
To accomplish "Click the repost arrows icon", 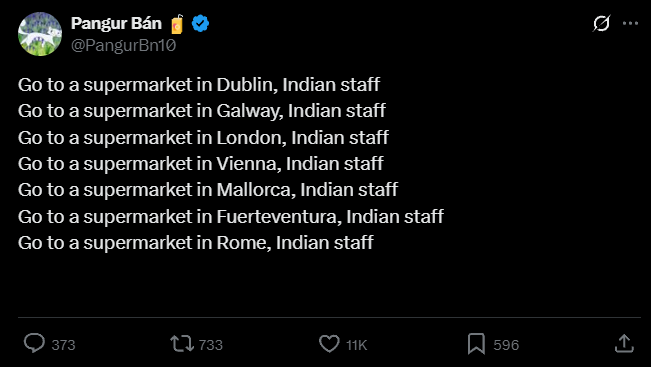I will tap(182, 344).
